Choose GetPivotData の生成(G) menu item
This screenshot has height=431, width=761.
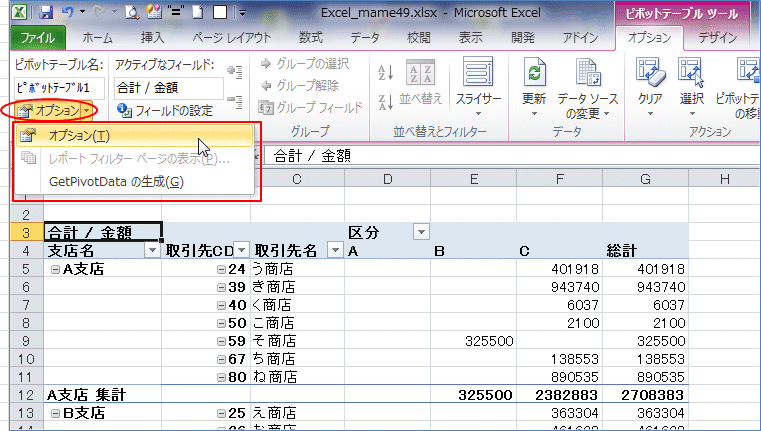[x=115, y=181]
